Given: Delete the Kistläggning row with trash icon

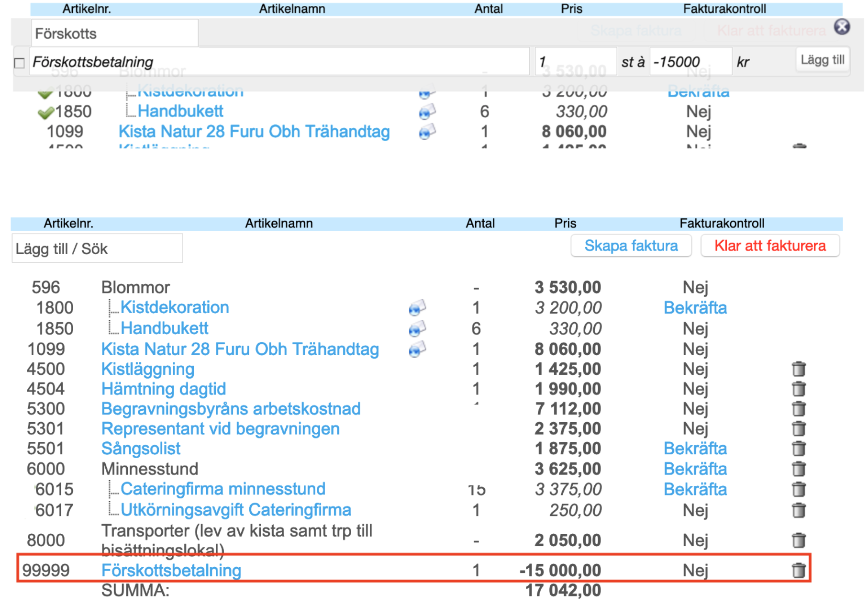Looking at the screenshot, I should pyautogui.click(x=798, y=369).
